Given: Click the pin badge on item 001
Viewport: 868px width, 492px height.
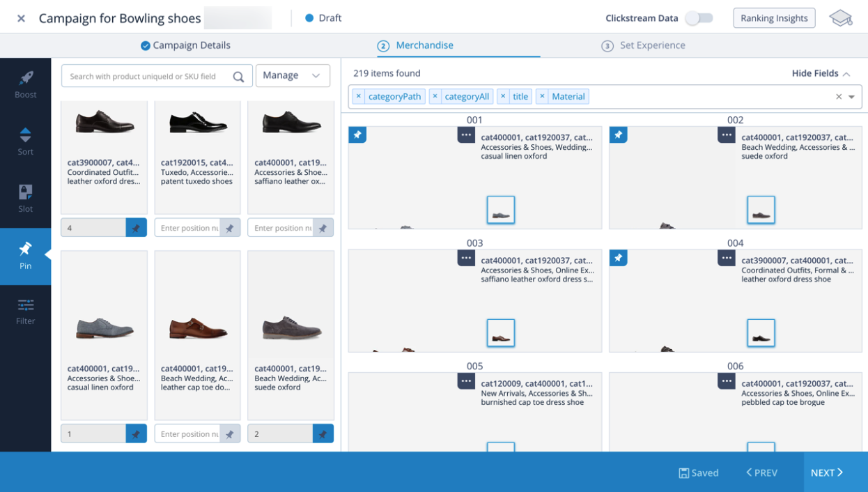Looking at the screenshot, I should click(357, 134).
